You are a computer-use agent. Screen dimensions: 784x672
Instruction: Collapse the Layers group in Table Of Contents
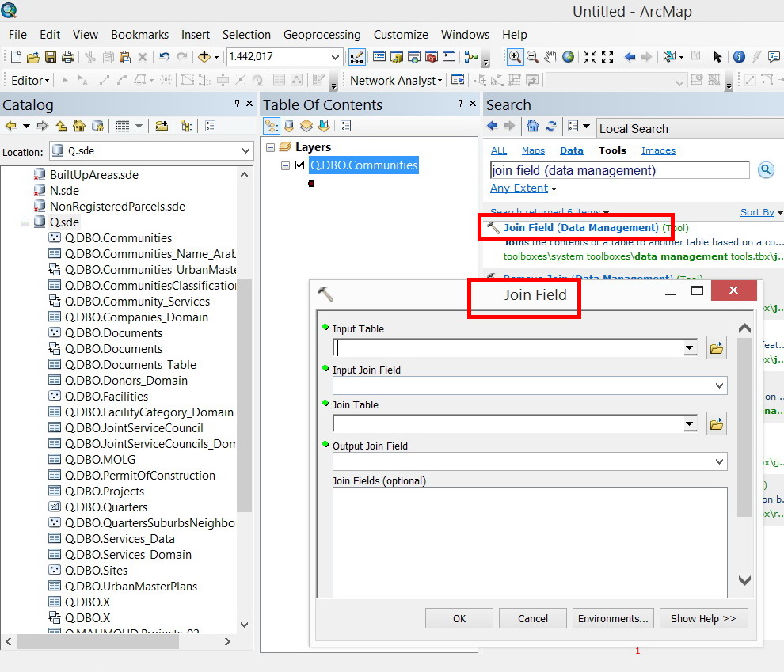[x=271, y=147]
